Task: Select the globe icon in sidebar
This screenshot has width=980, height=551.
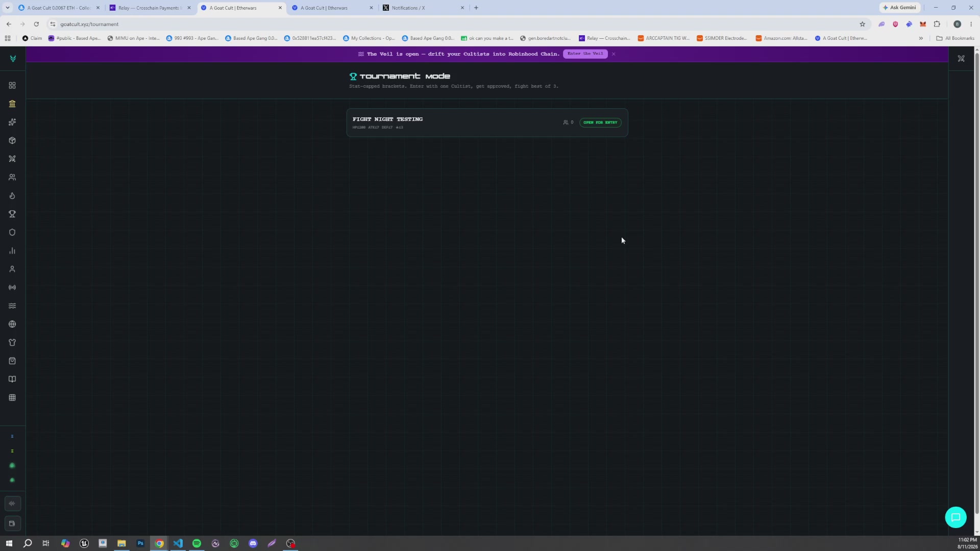Action: pyautogui.click(x=12, y=324)
